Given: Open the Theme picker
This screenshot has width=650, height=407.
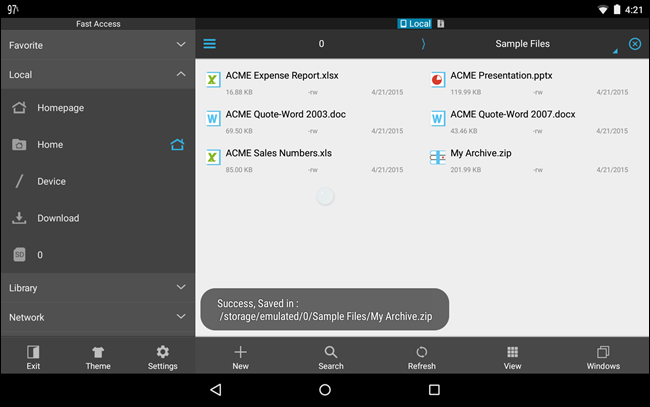Looking at the screenshot, I should pos(98,357).
